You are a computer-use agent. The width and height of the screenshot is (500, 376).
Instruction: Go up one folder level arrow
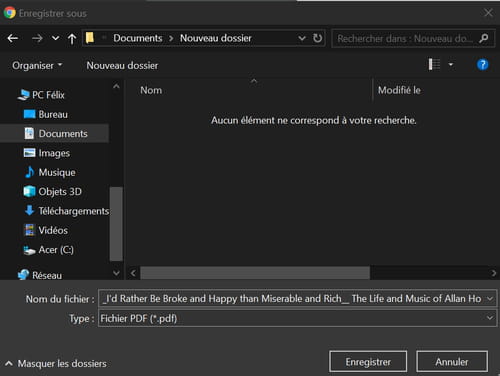click(72, 39)
